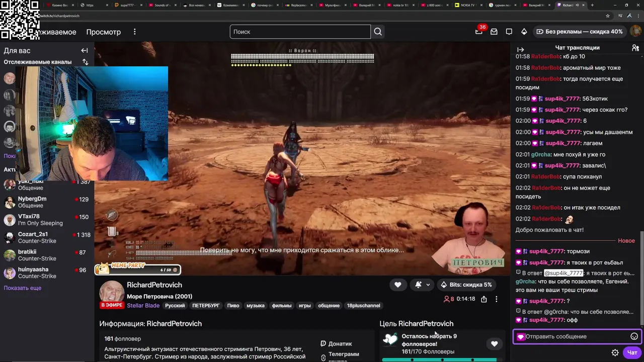Bookmark page with star icon
The width and height of the screenshot is (644, 362).
pos(608,16)
